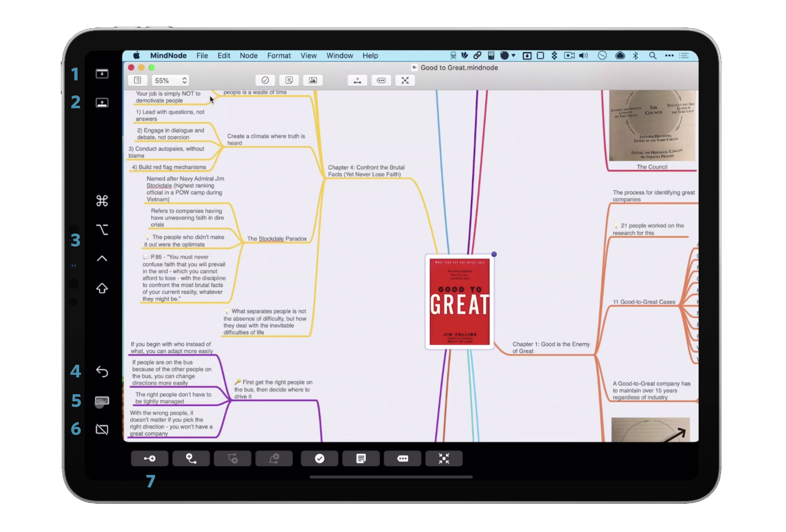The image size is (786, 532).
Task: Tap the Sidecar show/hide menu bar icon
Action: coord(102,73)
